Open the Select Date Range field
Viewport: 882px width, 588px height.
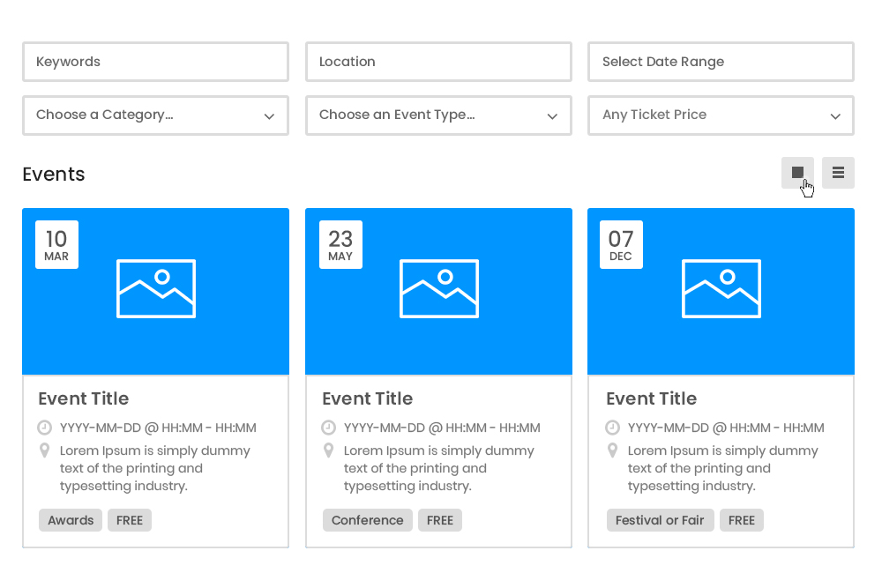coord(721,62)
